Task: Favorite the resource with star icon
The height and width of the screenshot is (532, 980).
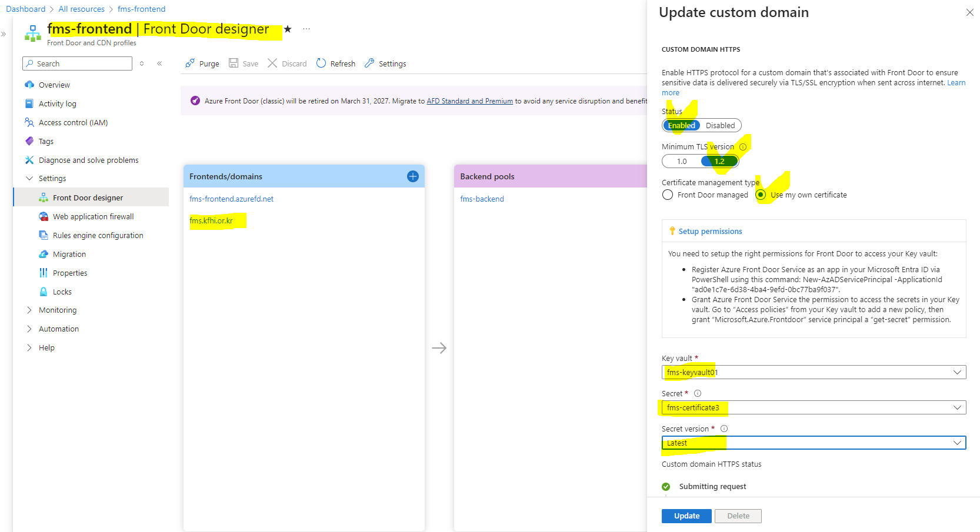Action: [288, 29]
